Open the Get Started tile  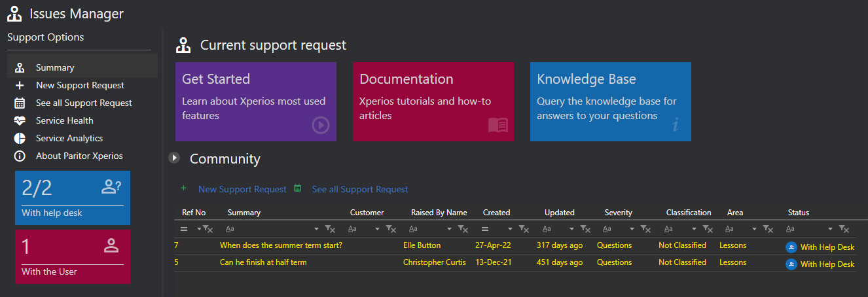click(x=256, y=101)
